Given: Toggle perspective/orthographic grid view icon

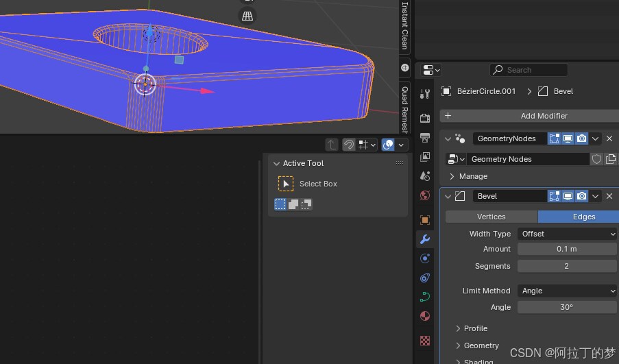Looking at the screenshot, I should click(247, 16).
